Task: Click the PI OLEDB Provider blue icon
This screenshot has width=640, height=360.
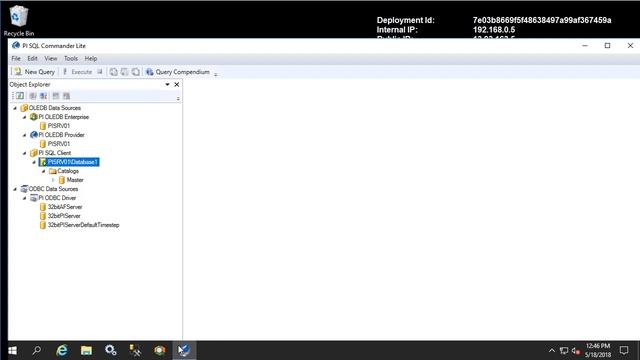Action: 34,135
